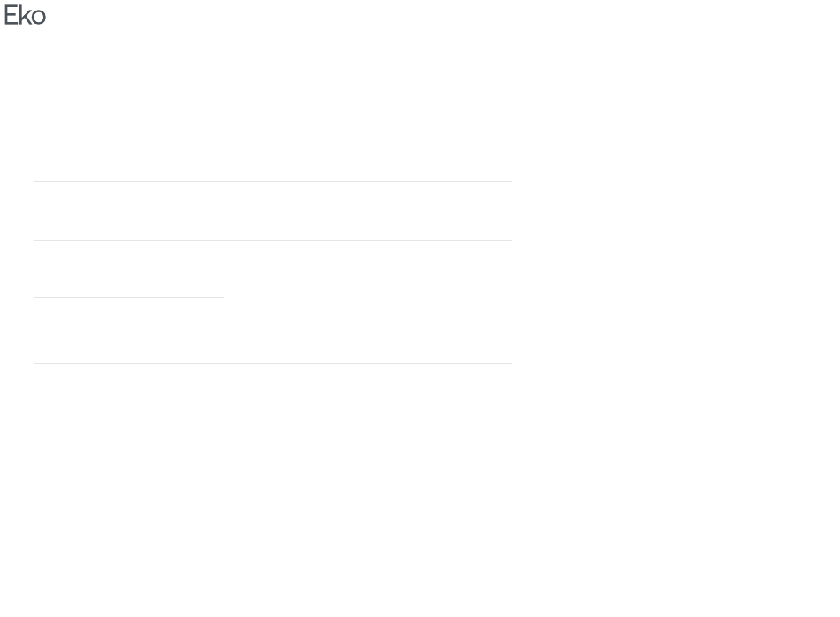This screenshot has height=617, width=840.
Task: Click the dark divider under Eko
Action: click(420, 34)
